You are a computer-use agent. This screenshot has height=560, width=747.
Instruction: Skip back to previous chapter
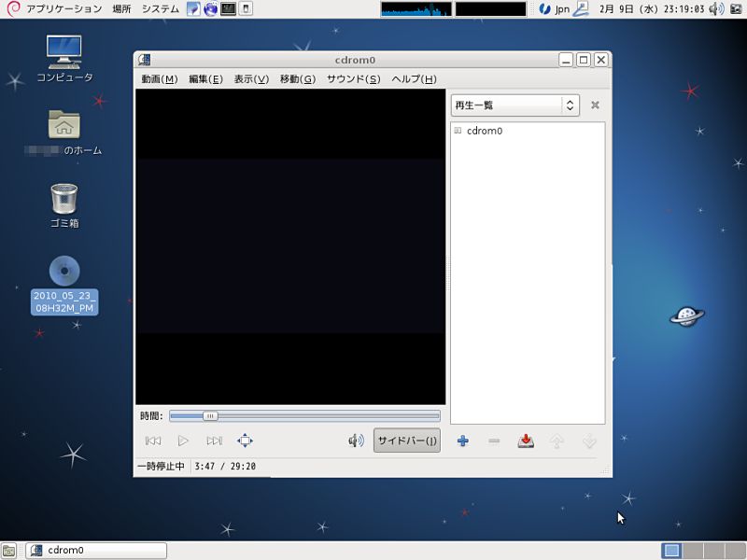155,441
